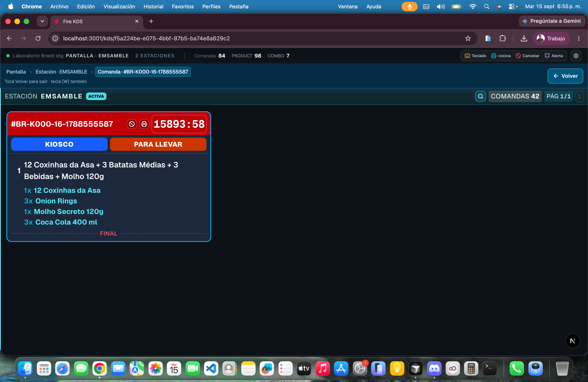The width and height of the screenshot is (588, 382).
Task: Click the PARA LLEVAR orange badge
Action: [158, 144]
